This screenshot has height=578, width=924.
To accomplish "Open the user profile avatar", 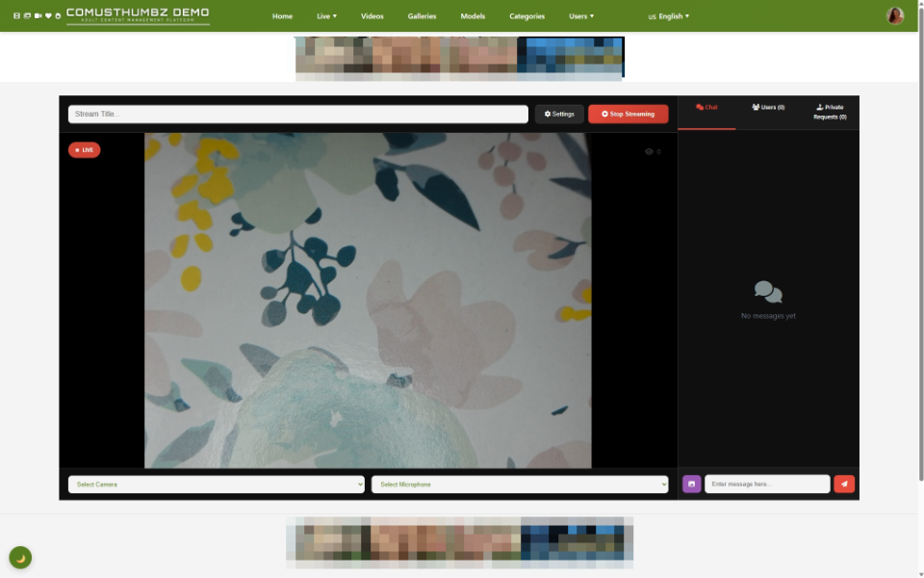I will tap(895, 15).
